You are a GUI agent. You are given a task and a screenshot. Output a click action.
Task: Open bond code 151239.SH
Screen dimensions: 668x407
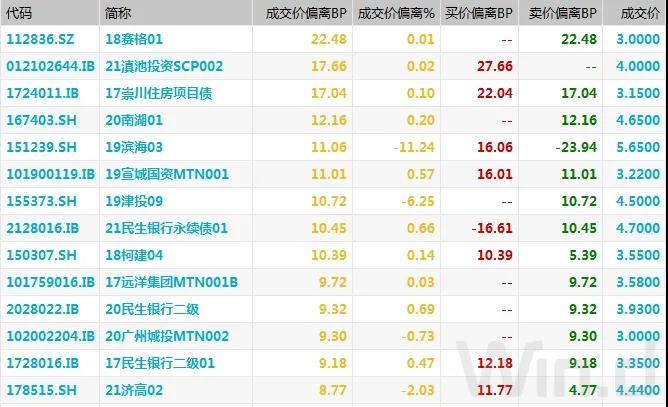[41, 147]
